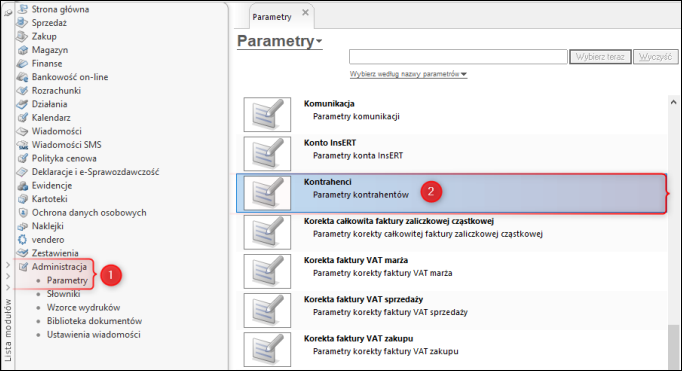Open the Sprzedaż module icon

[22, 23]
